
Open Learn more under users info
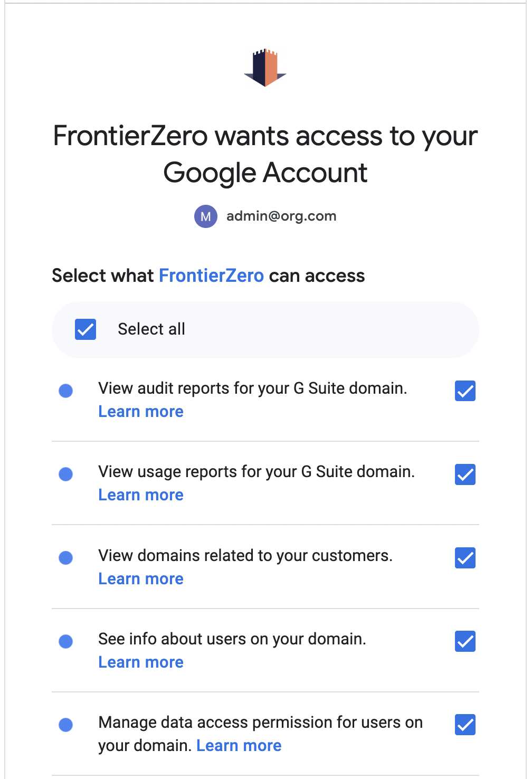[x=141, y=662]
